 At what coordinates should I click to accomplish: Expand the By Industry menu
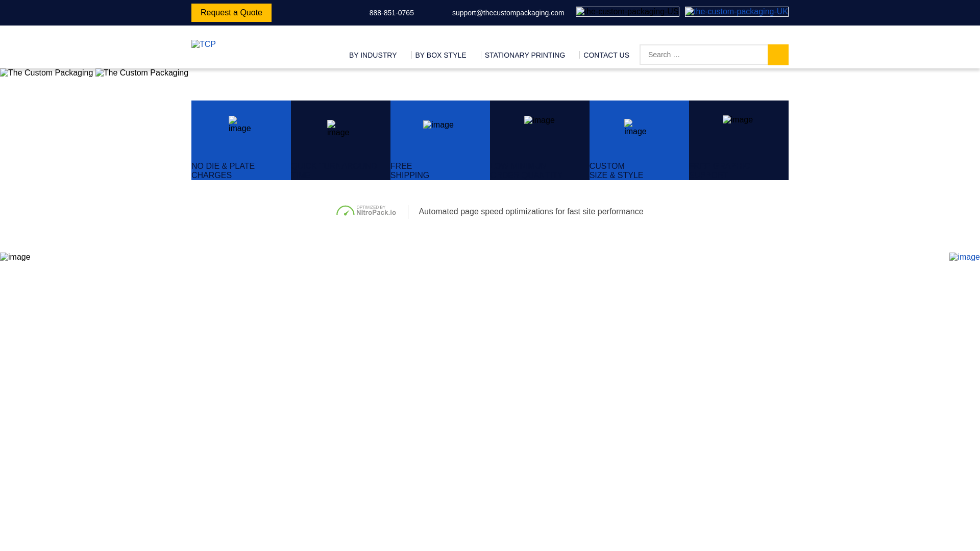tap(373, 55)
